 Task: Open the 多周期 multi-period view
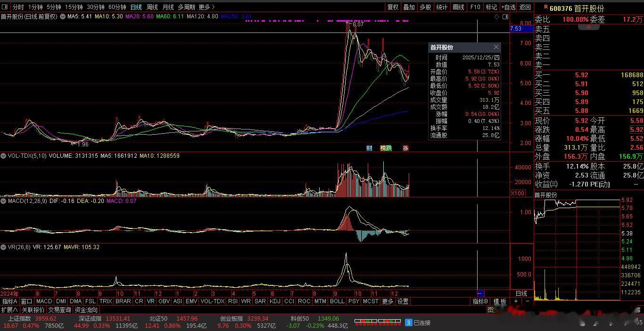click(186, 7)
